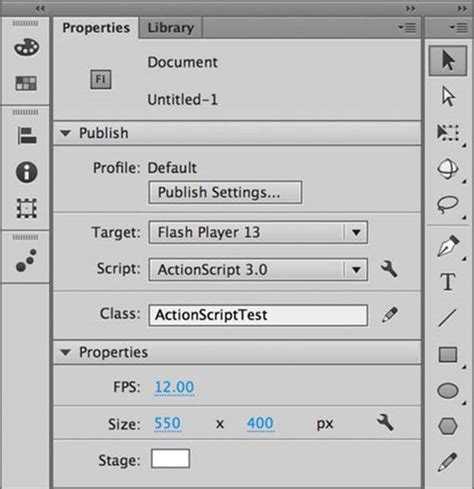Select the Rectangle tool
The width and height of the screenshot is (474, 489).
448,354
